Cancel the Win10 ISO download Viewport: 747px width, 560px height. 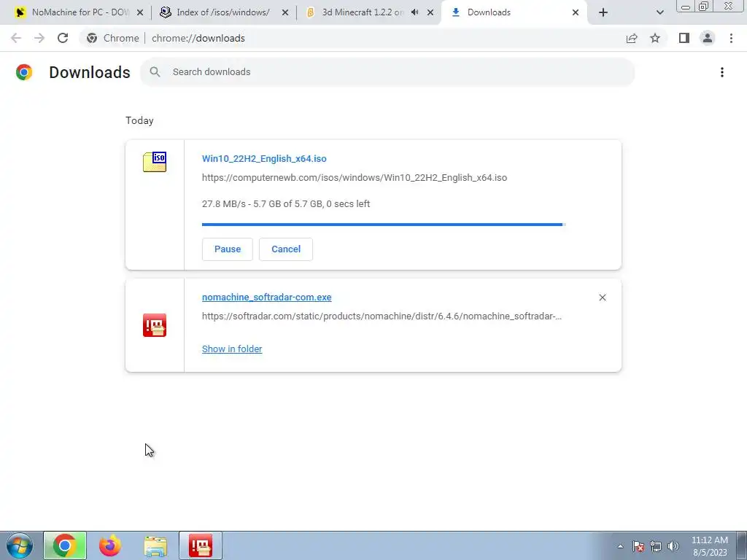pos(286,249)
